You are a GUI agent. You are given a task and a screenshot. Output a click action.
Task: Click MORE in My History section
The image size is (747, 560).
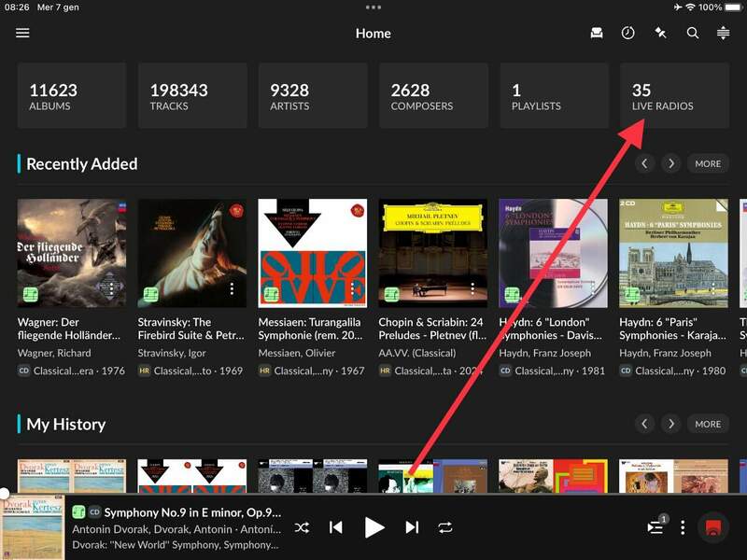pyautogui.click(x=708, y=424)
